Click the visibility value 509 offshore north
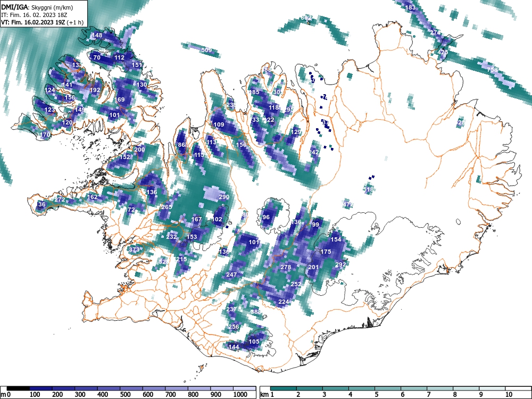Image resolution: width=532 pixels, height=399 pixels. click(x=206, y=50)
